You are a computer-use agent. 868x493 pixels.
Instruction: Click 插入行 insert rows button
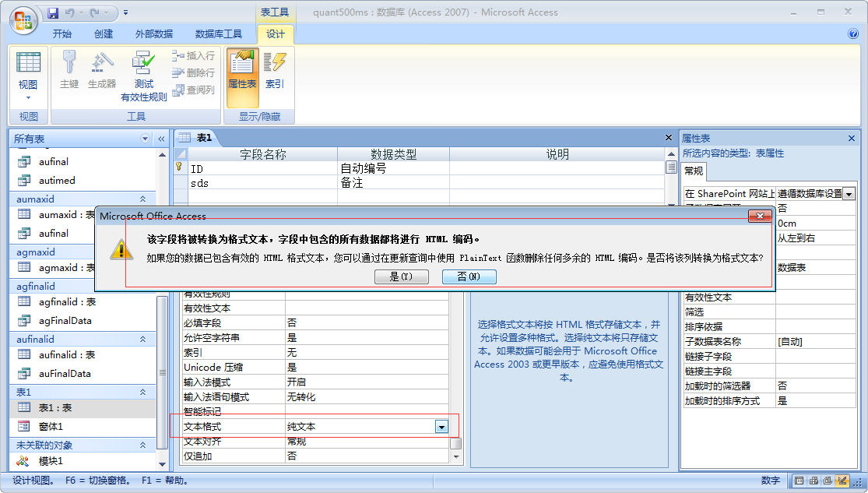click(x=193, y=56)
